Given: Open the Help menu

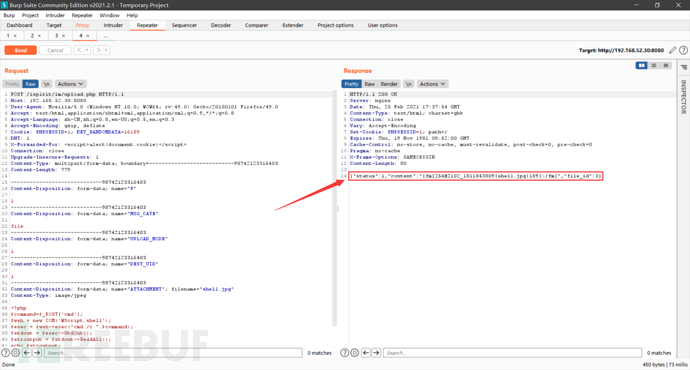Looking at the screenshot, I should coord(132,15).
